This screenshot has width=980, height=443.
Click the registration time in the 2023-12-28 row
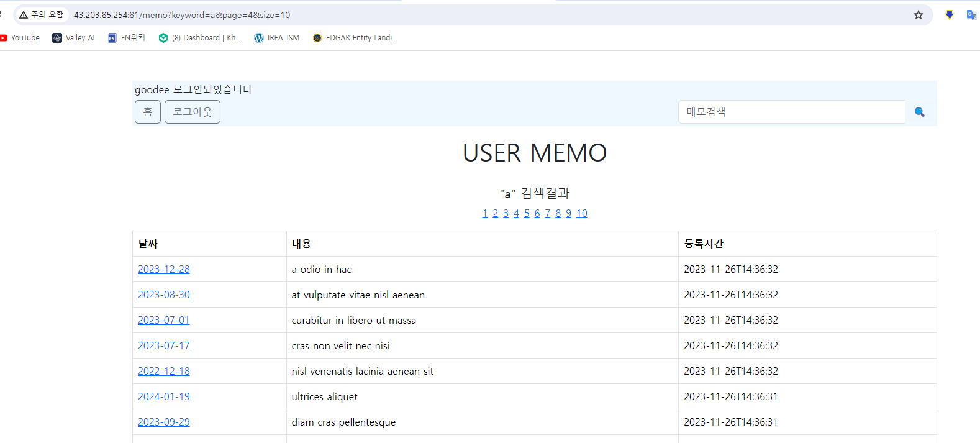click(x=731, y=269)
